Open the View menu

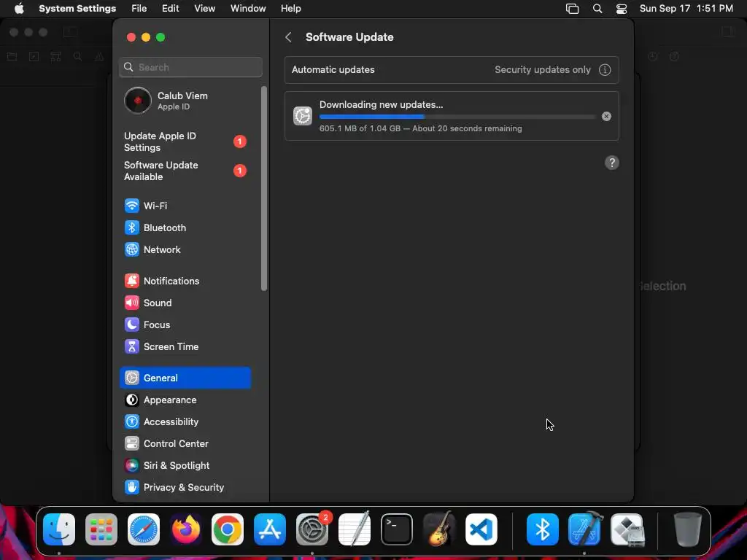(204, 9)
